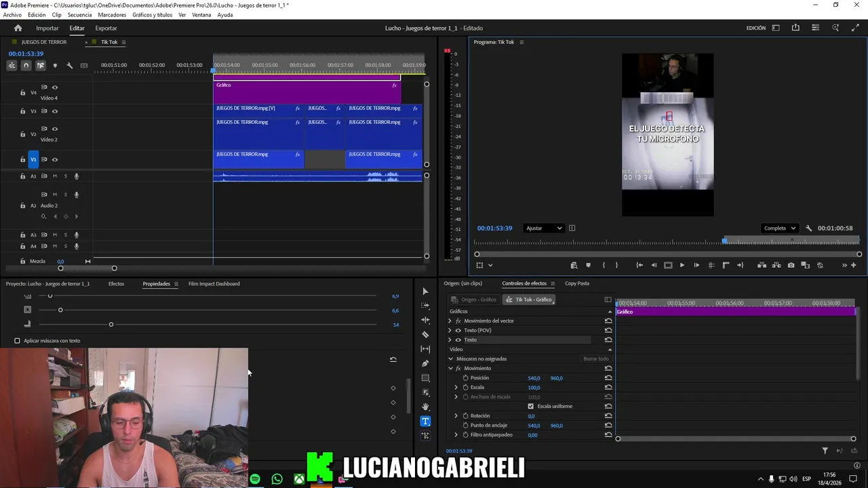Solo audio track A3
Image resolution: width=868 pixels, height=488 pixels.
click(66, 235)
